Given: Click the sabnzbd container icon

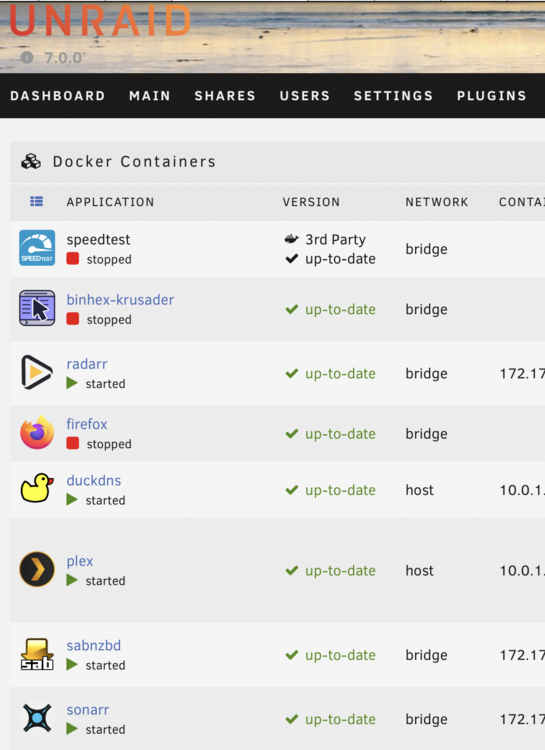Looking at the screenshot, I should pos(37,654).
